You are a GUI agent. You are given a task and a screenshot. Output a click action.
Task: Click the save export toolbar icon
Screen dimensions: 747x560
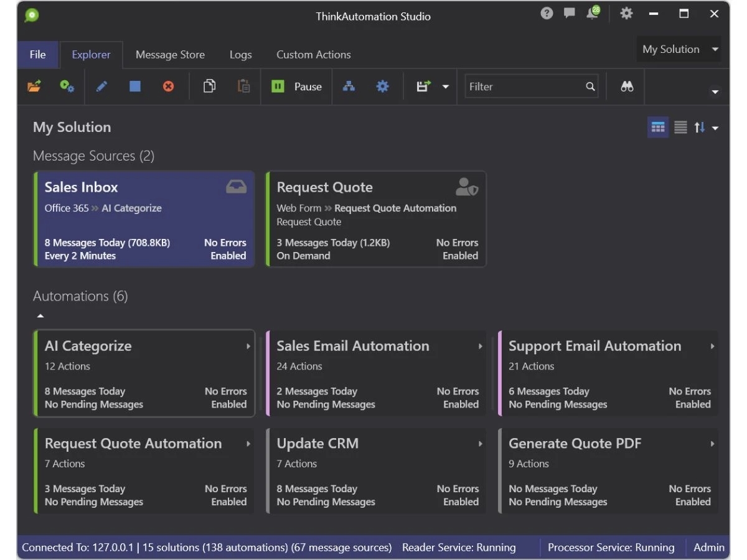pos(424,86)
